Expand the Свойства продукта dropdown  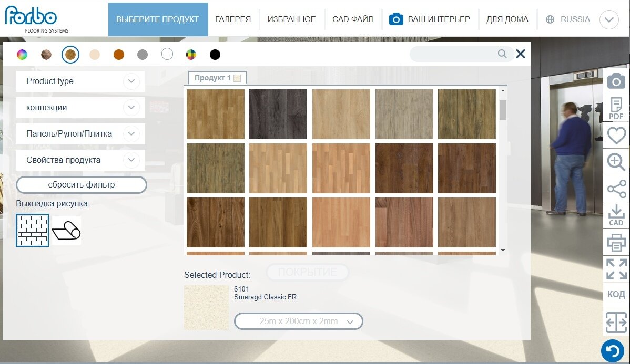[x=80, y=160]
